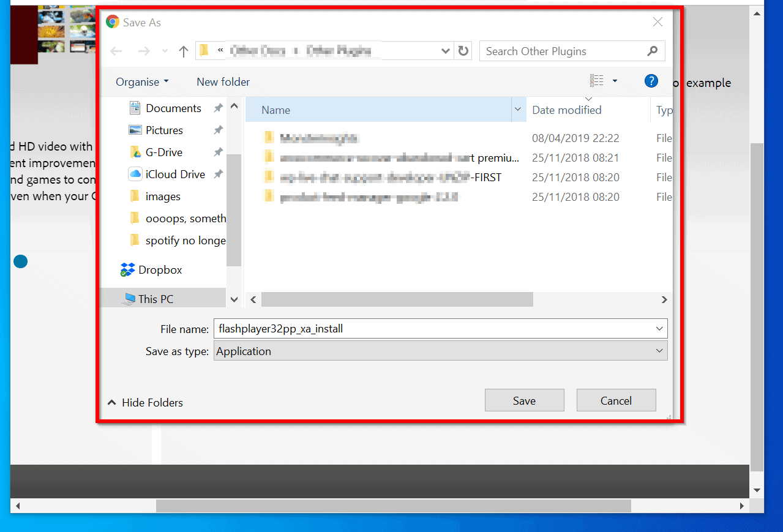Change the view using the layout options dropdown
This screenshot has width=783, height=532.
pos(602,80)
